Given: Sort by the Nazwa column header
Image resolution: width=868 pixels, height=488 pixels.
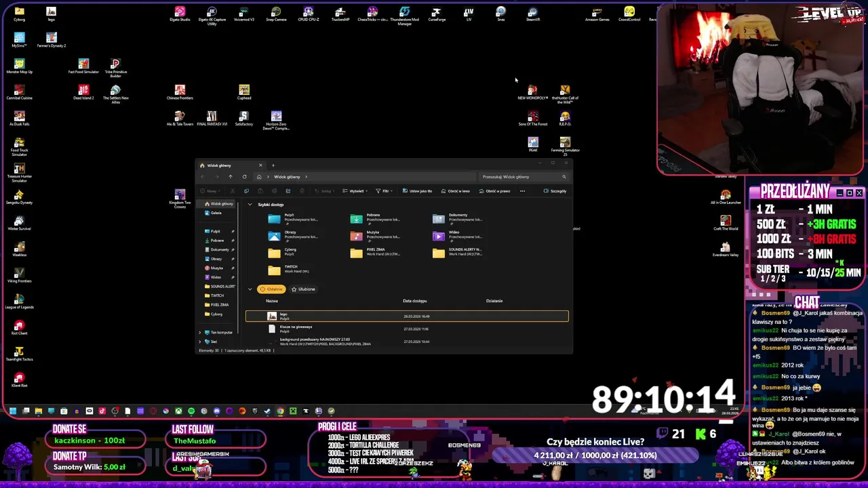Looking at the screenshot, I should click(272, 301).
